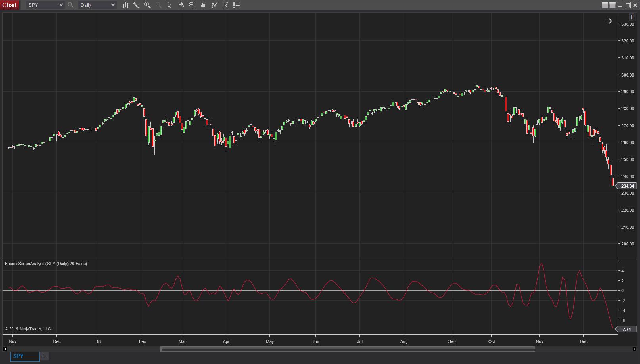640x364 pixels.
Task: Click the -7.74 indicator value marker
Action: 627,329
